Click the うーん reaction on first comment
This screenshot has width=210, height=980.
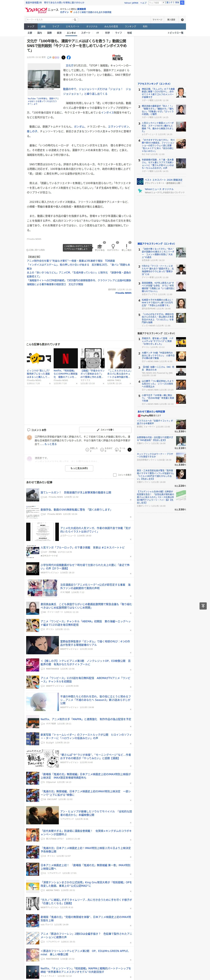click(117, 449)
